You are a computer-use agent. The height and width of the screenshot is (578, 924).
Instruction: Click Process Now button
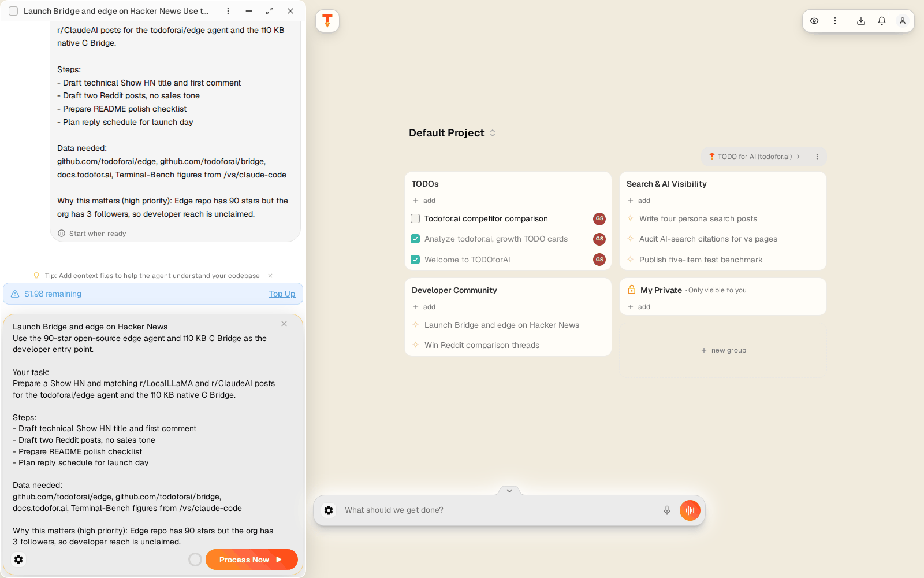click(252, 560)
